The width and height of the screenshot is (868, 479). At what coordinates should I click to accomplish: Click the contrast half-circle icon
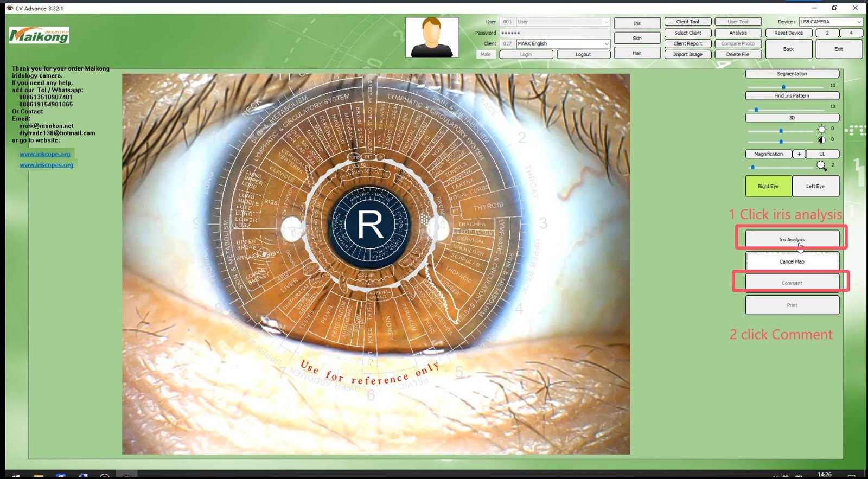pyautogui.click(x=821, y=140)
